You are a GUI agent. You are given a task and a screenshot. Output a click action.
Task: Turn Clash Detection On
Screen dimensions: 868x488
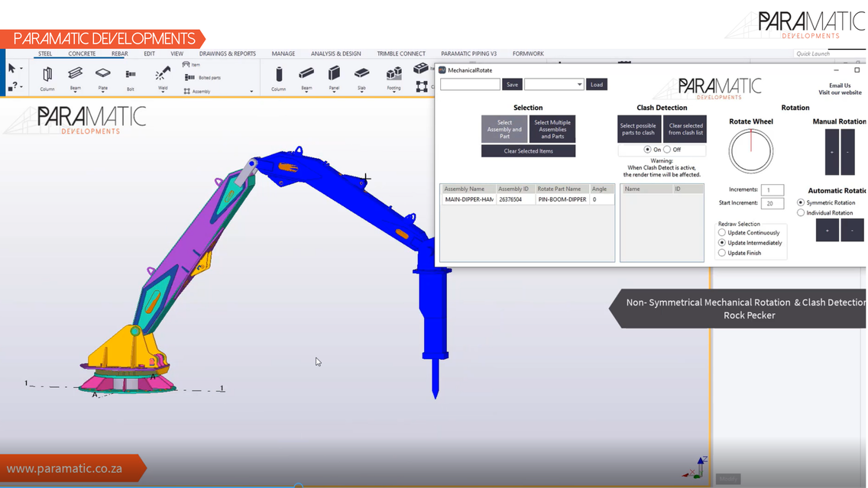pyautogui.click(x=647, y=150)
